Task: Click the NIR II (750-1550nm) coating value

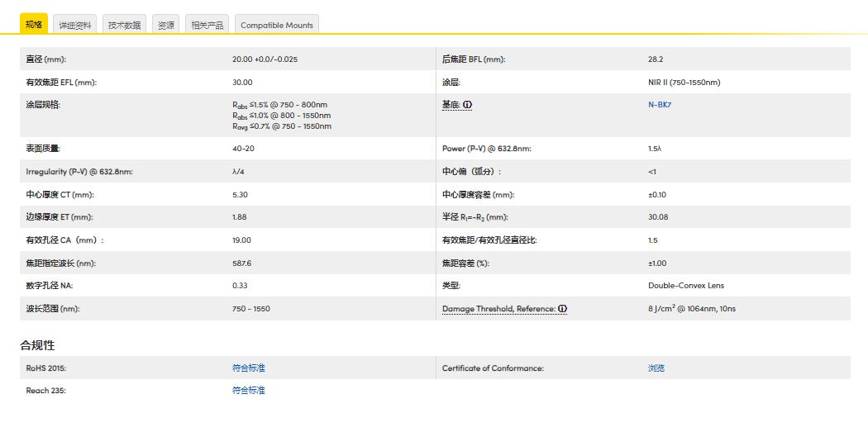Action: 684,83
